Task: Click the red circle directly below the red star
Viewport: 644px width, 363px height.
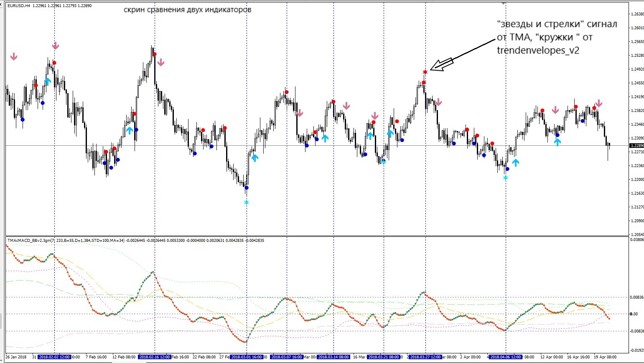Action: coord(424,83)
